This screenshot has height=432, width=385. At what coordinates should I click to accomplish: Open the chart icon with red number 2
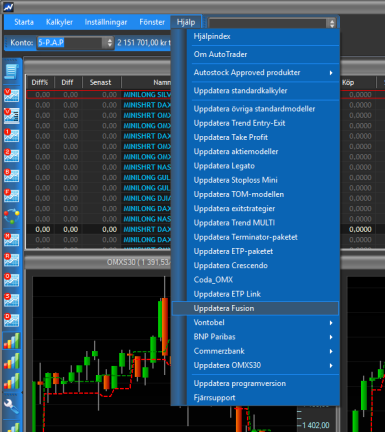point(11,156)
